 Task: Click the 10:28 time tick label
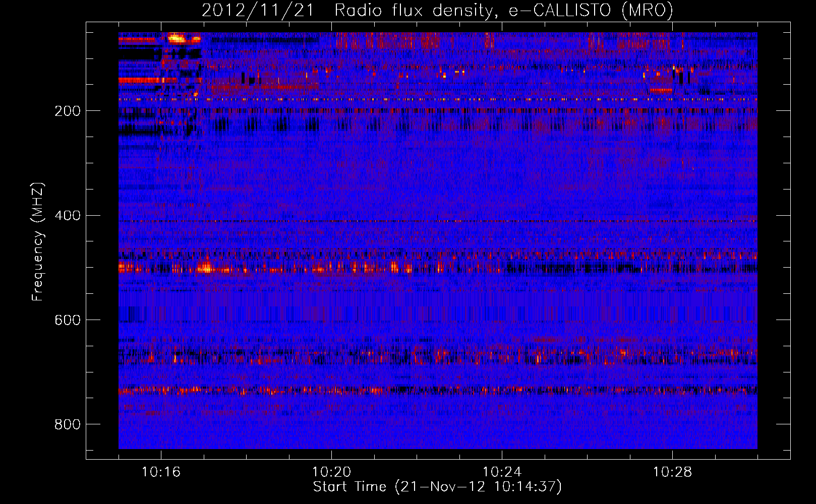click(x=672, y=472)
